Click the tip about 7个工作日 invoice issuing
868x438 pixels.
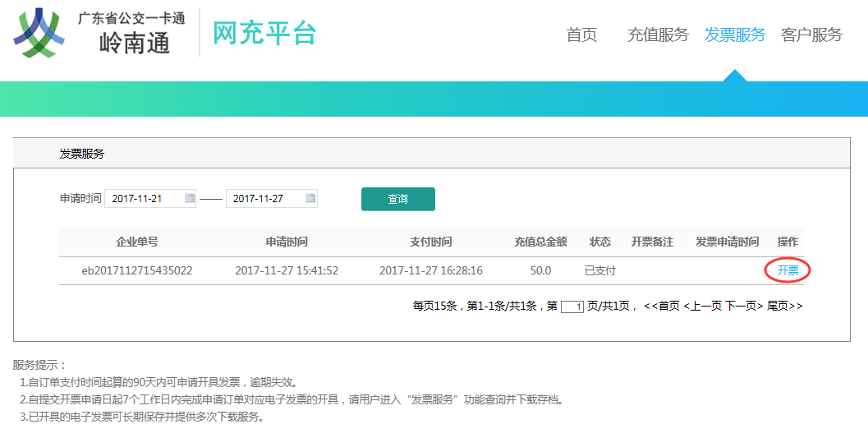click(293, 400)
